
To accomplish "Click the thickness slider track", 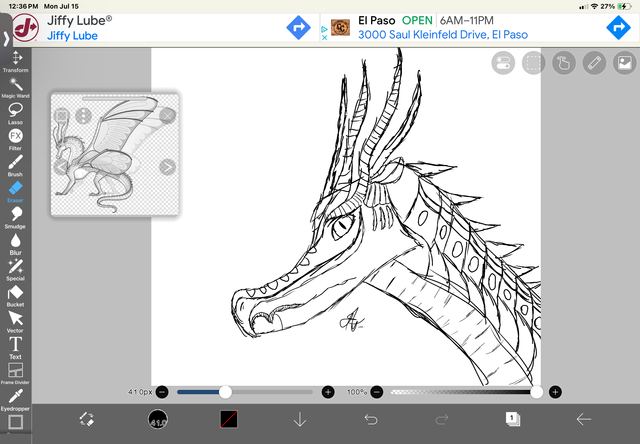I will point(245,392).
